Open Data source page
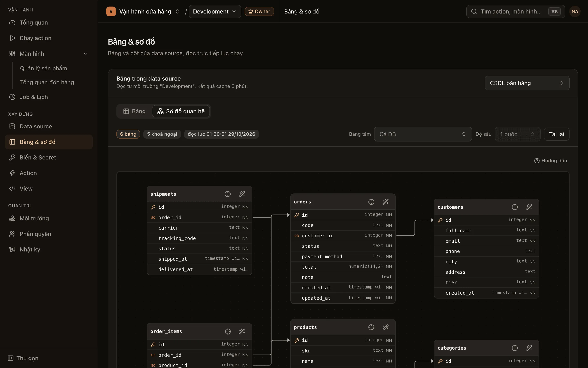The width and height of the screenshot is (588, 368). (49, 127)
